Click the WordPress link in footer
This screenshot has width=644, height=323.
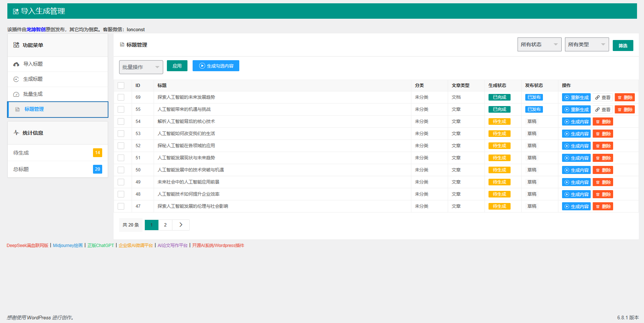39,317
